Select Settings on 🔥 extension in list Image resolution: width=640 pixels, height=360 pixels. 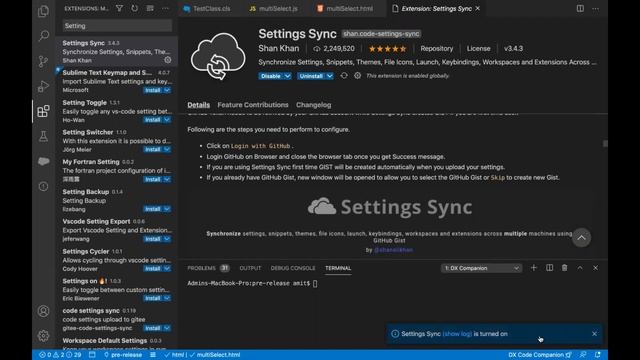tap(117, 289)
